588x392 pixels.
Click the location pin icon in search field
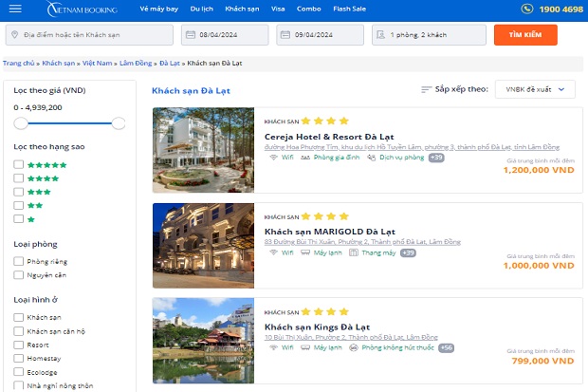tap(14, 34)
